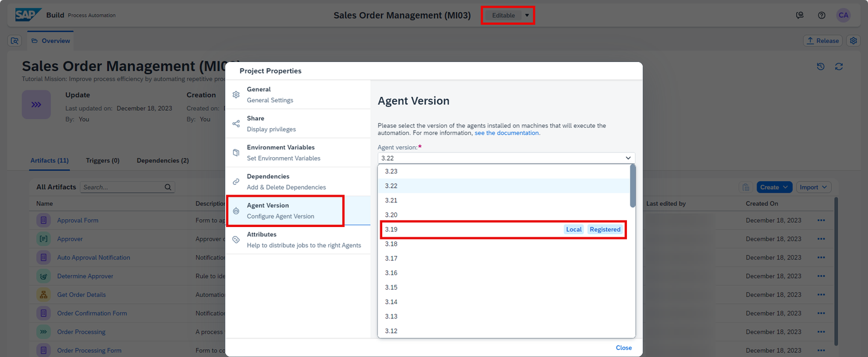The width and height of the screenshot is (868, 357).
Task: Click the refresh project icon
Action: pyautogui.click(x=838, y=66)
